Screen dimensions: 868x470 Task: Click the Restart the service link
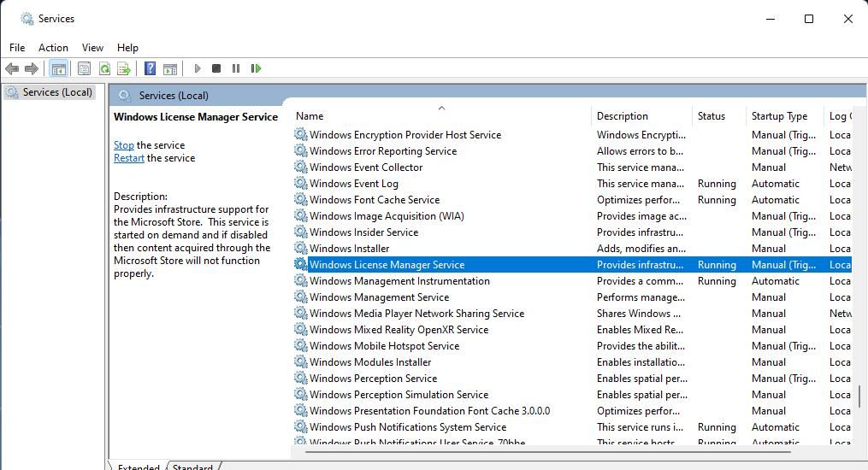point(129,158)
